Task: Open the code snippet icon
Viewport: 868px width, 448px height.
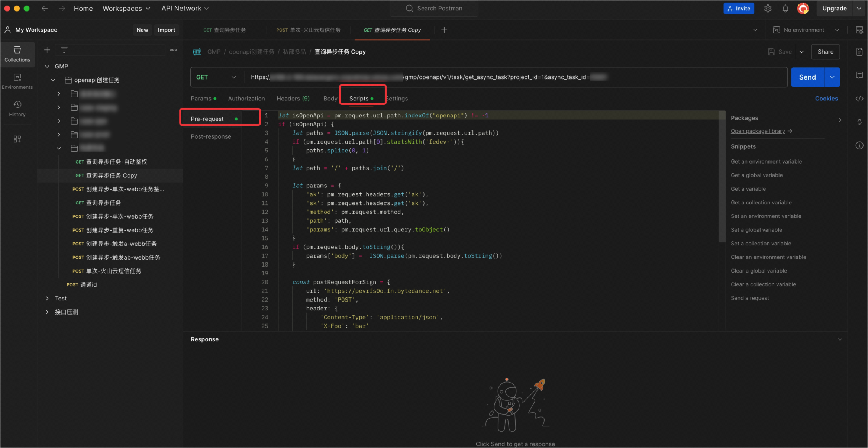Action: point(859,99)
